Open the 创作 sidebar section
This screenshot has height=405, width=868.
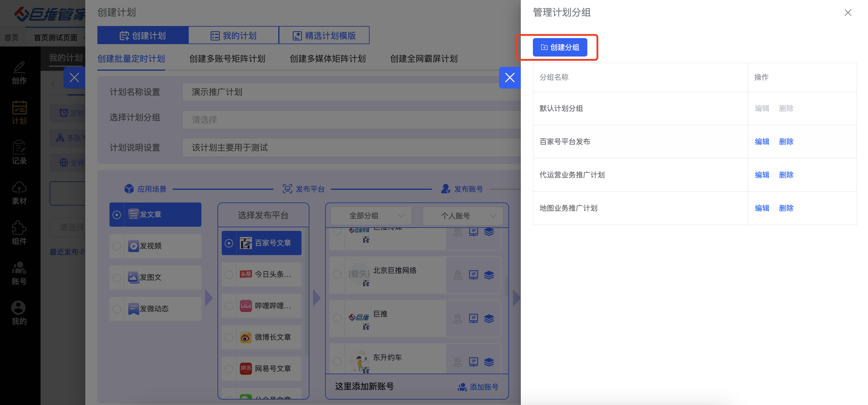[19, 72]
